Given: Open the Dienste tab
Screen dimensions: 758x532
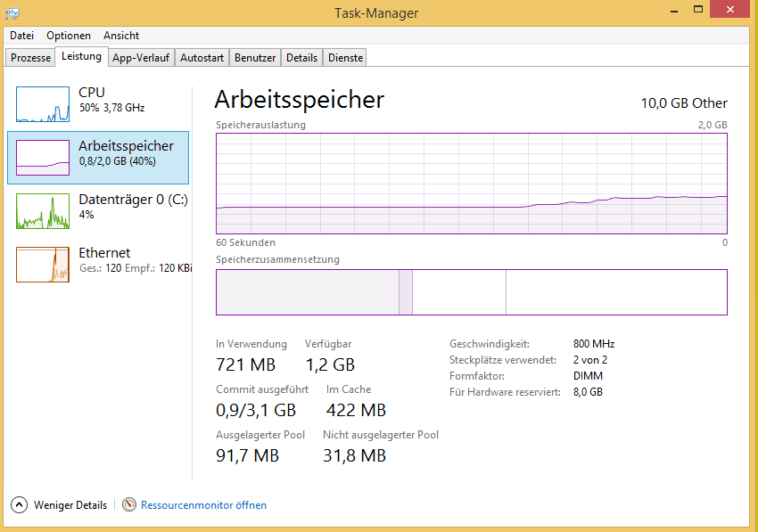Looking at the screenshot, I should click(x=345, y=58).
